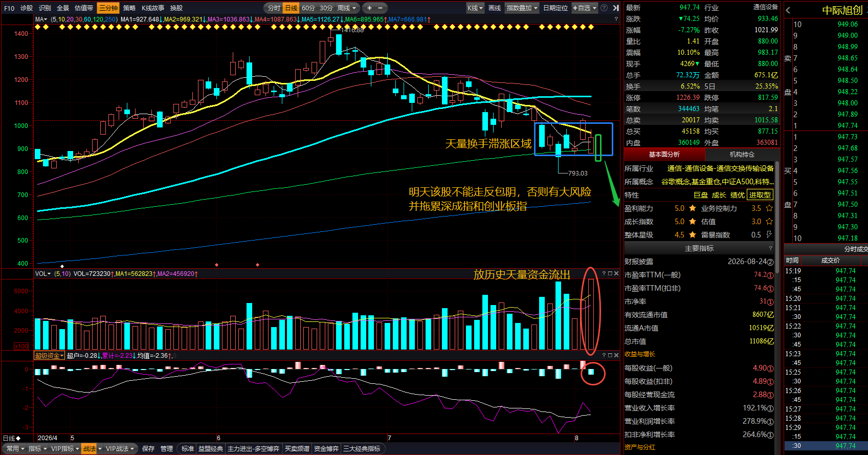Click the 成交价 column header
Viewport: 868px width, 455px height.
831,261
